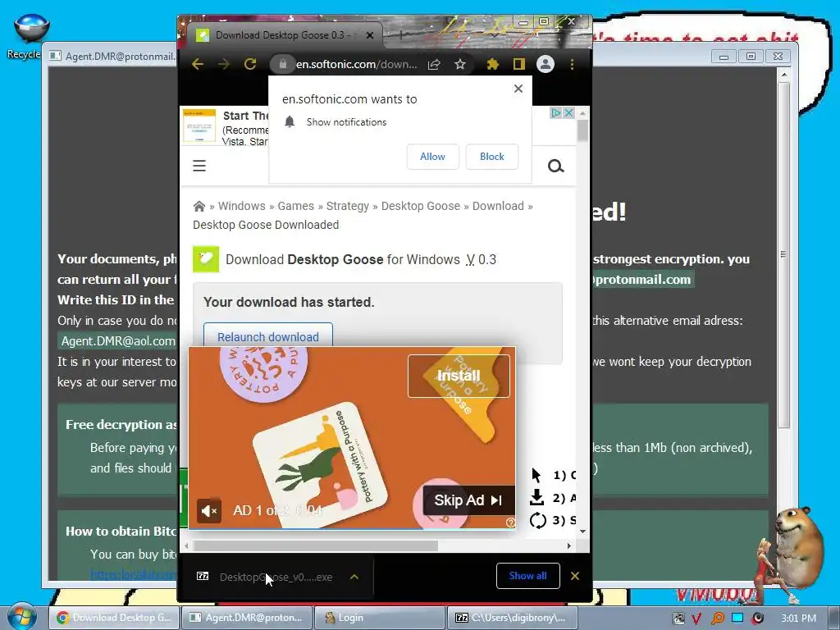Show all downloads

527,576
